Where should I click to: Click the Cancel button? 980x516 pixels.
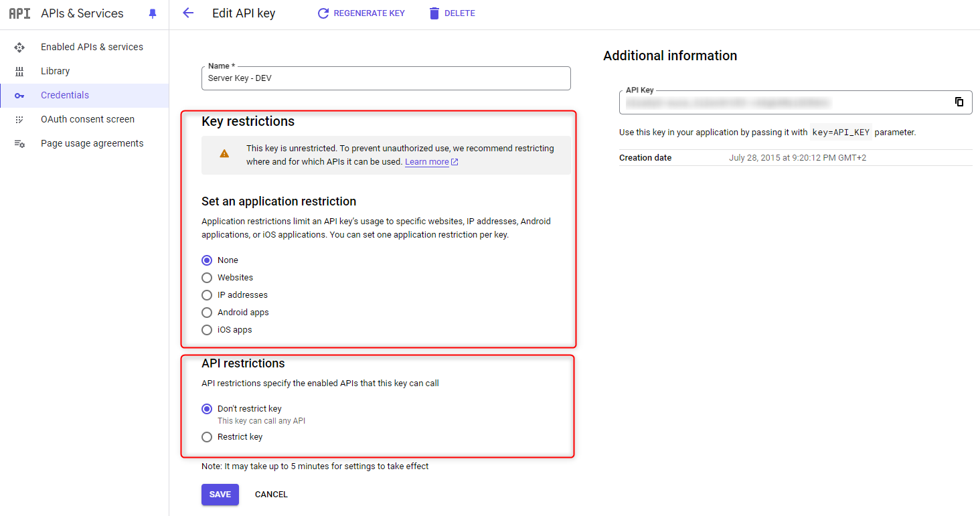271,495
